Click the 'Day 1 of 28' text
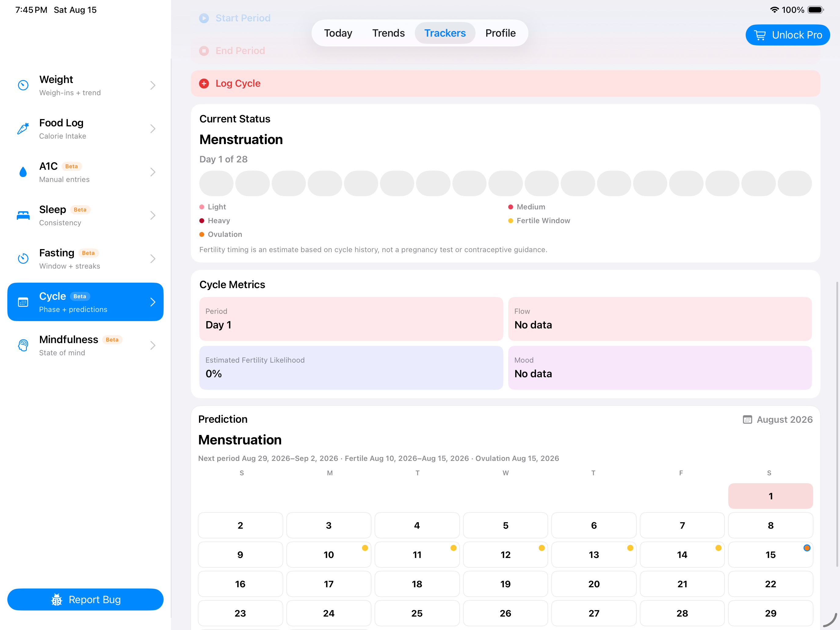Viewport: 840px width, 630px height. 223,159
